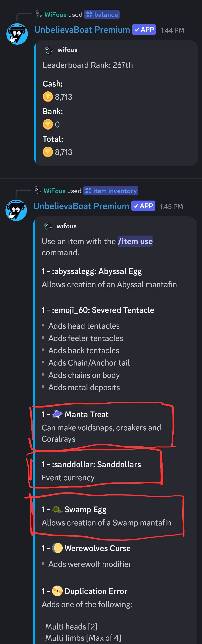Tap the APP badge beside 1:44 PM
This screenshot has height=644, width=202.
point(144,30)
